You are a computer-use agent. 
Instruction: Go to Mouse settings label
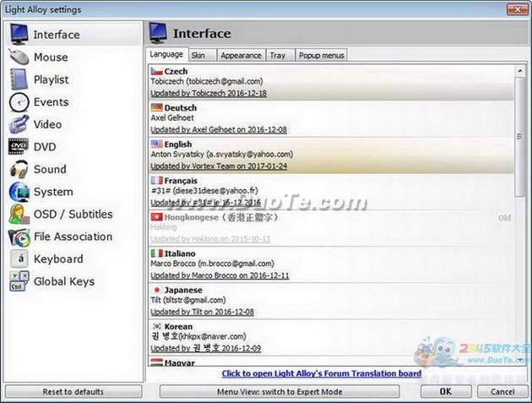tap(51, 57)
